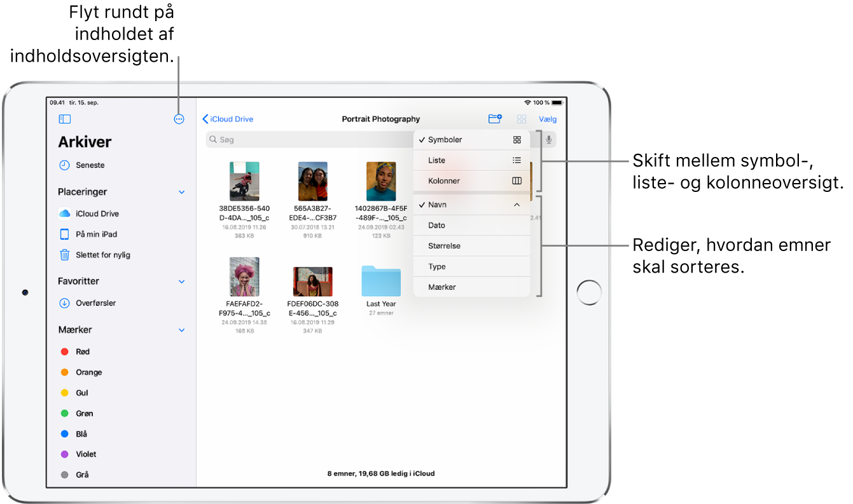Sort items by Mærker

[471, 287]
